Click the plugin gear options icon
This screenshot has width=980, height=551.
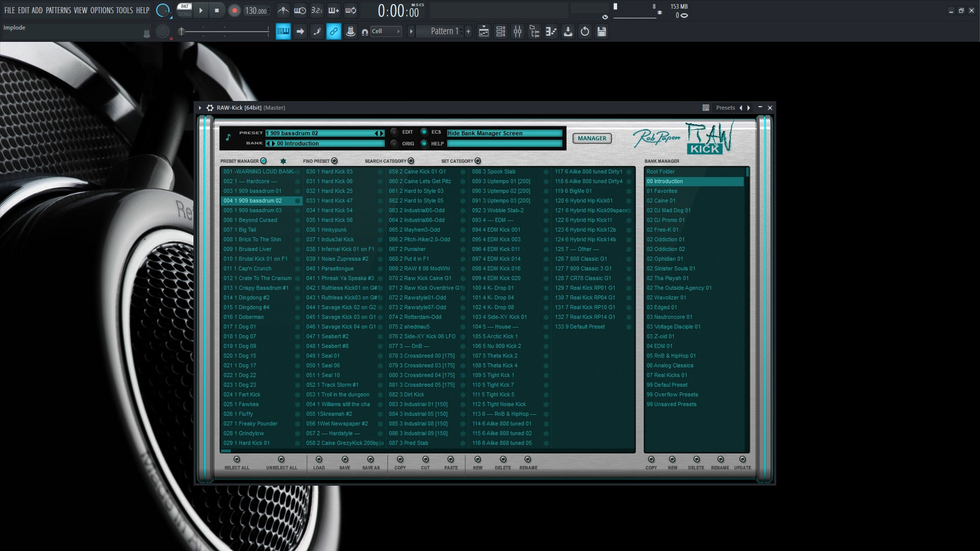click(210, 108)
